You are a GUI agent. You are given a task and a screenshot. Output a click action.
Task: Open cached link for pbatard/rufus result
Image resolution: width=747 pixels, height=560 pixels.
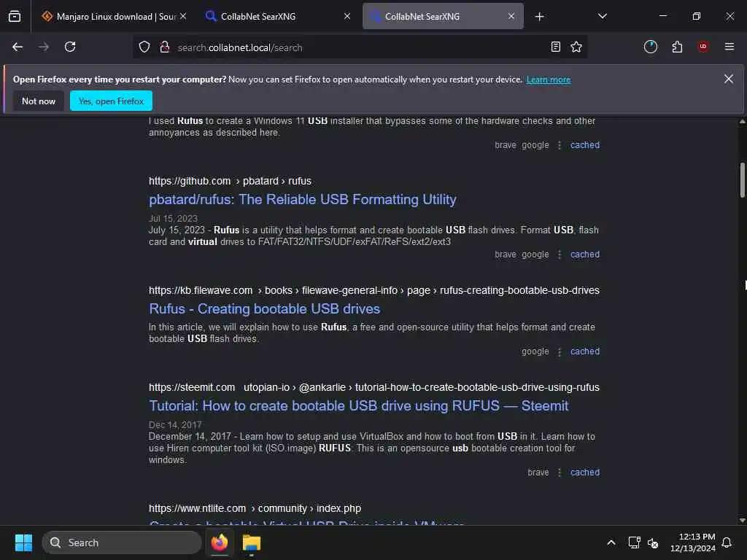point(585,254)
